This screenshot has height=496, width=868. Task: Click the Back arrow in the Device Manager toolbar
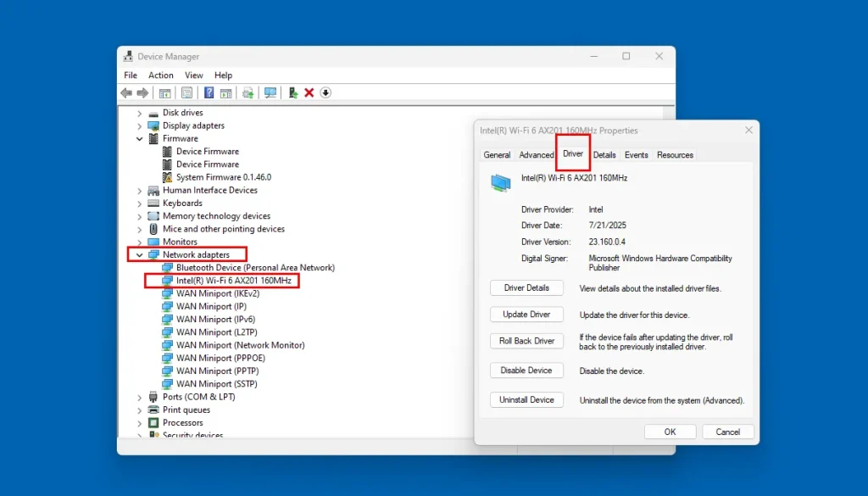[126, 93]
